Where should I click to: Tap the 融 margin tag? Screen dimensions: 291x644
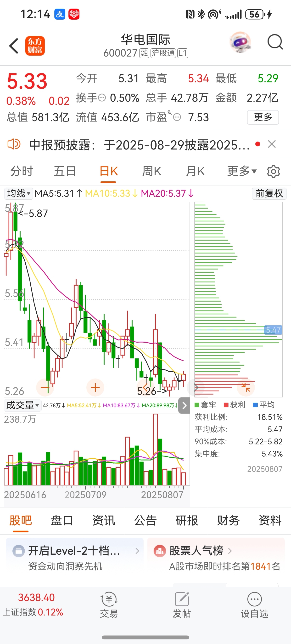(144, 53)
